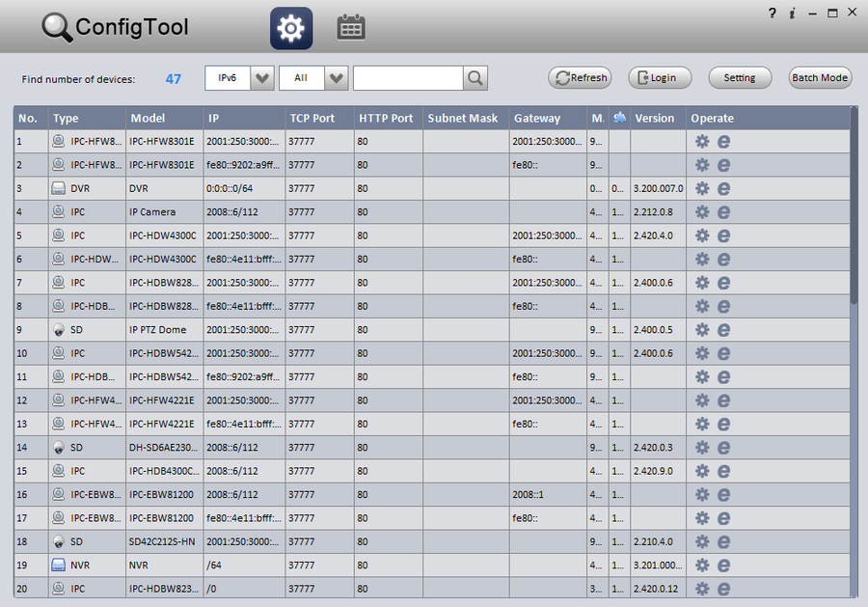Open the device settings gear tab

pyautogui.click(x=290, y=28)
